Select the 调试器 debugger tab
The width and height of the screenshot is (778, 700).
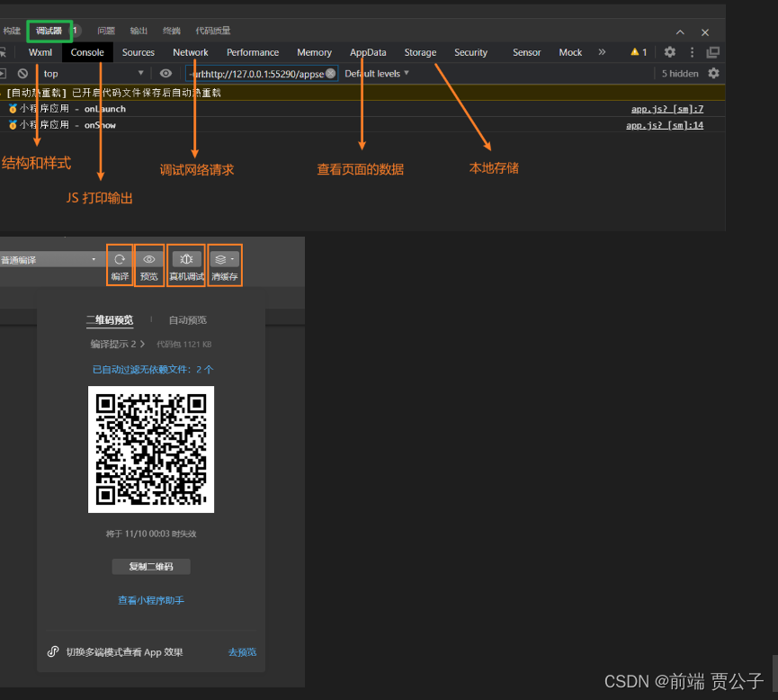pos(49,31)
